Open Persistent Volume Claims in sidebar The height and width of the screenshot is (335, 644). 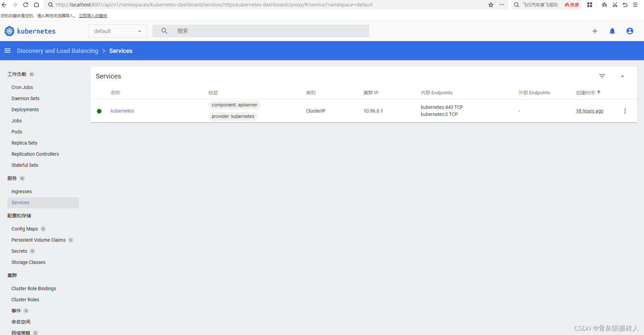pyautogui.click(x=38, y=240)
